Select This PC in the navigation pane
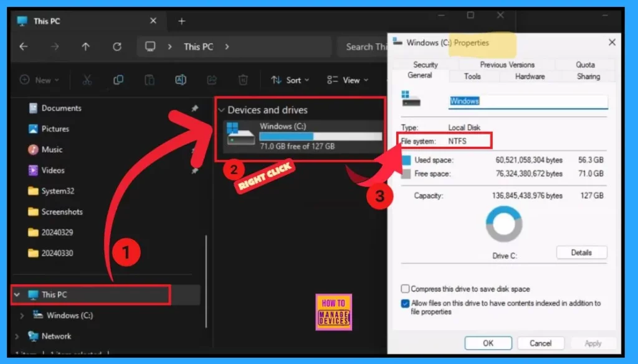The height and width of the screenshot is (364, 638). tap(105, 294)
